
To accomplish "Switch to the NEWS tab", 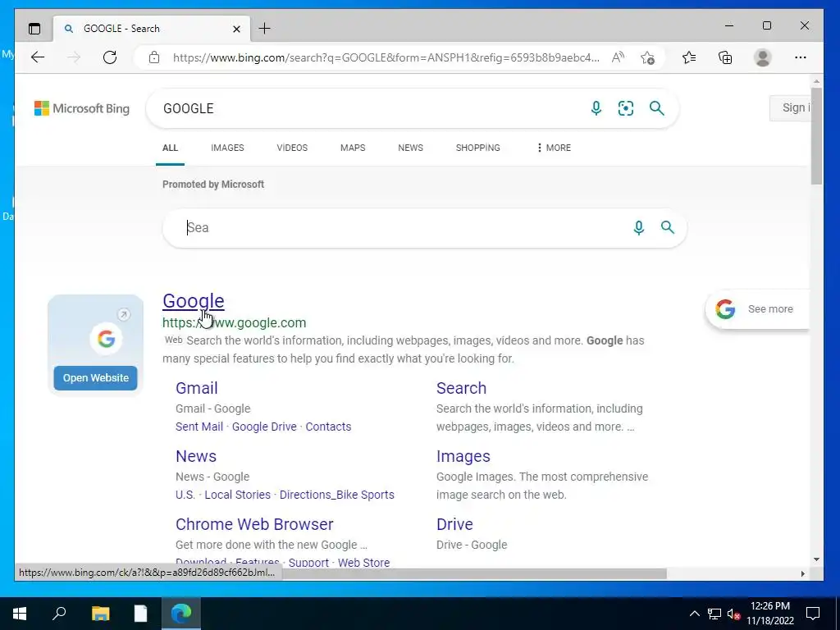I will [x=410, y=148].
